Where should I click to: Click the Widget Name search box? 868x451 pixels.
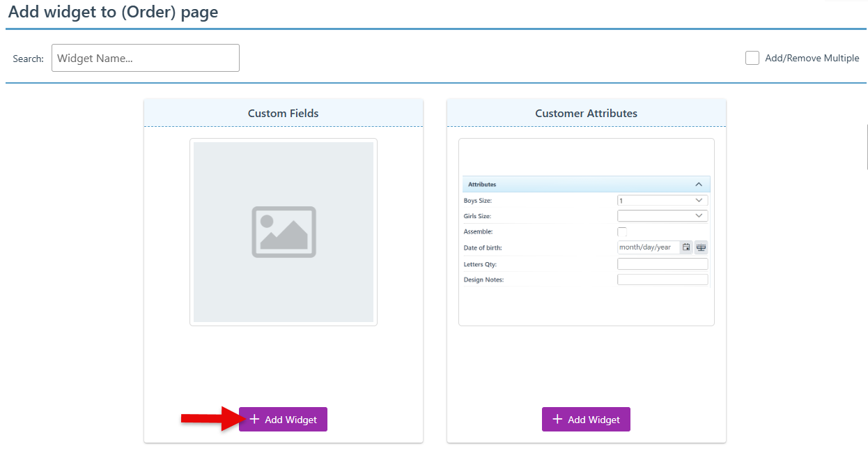click(x=145, y=59)
